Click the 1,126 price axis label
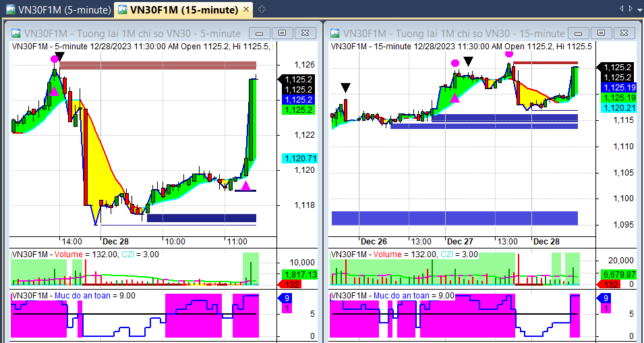644x343 pixels. click(x=304, y=65)
